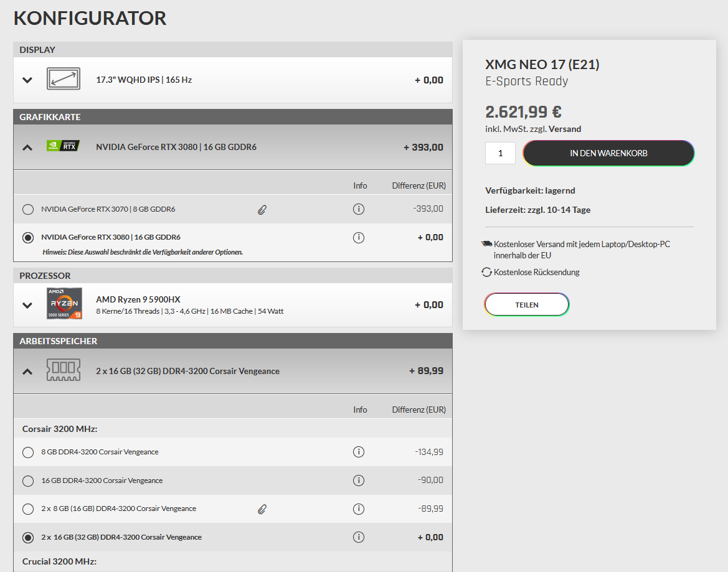The width and height of the screenshot is (728, 572).
Task: Select 2 x 16 GB (32 GB) Corsair option
Action: point(28,537)
